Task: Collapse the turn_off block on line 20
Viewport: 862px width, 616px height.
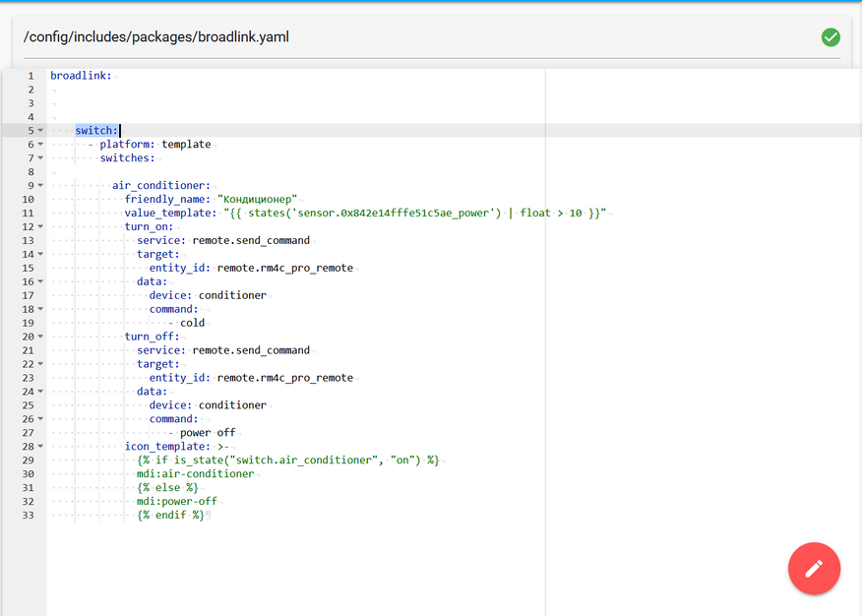Action: [40, 337]
